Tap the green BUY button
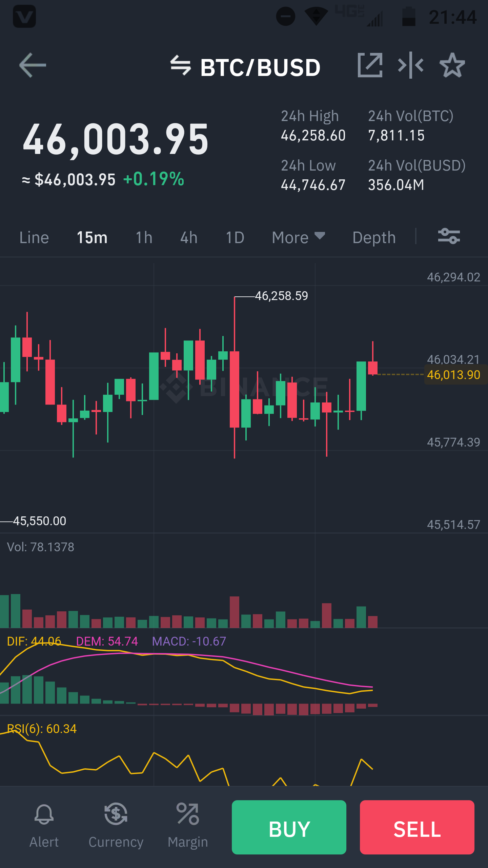The image size is (488, 868). click(289, 827)
